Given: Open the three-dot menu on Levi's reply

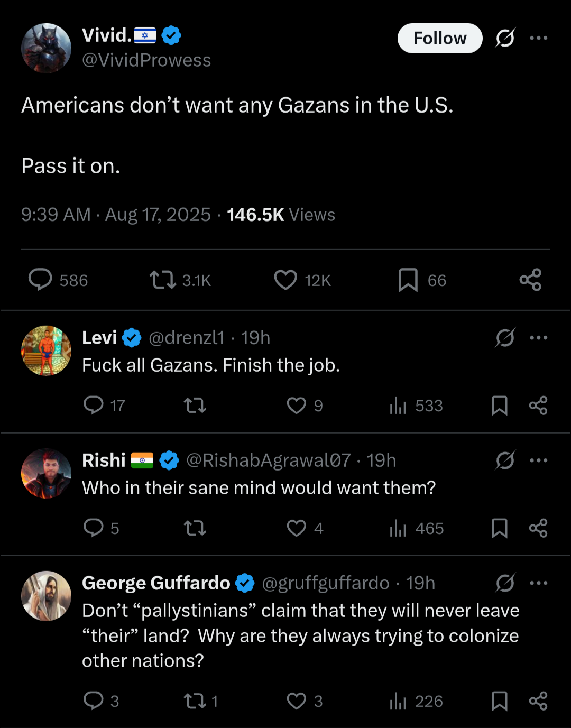Looking at the screenshot, I should pos(538,338).
